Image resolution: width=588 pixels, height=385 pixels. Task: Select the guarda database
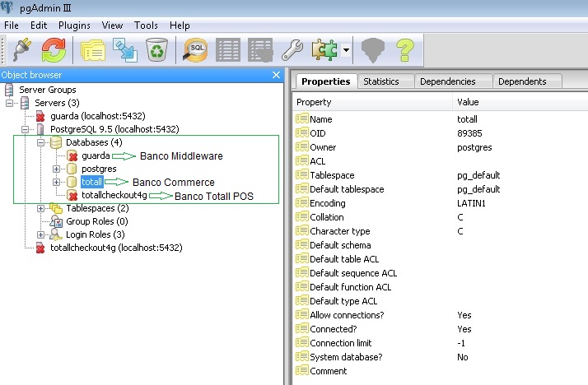[96, 155]
